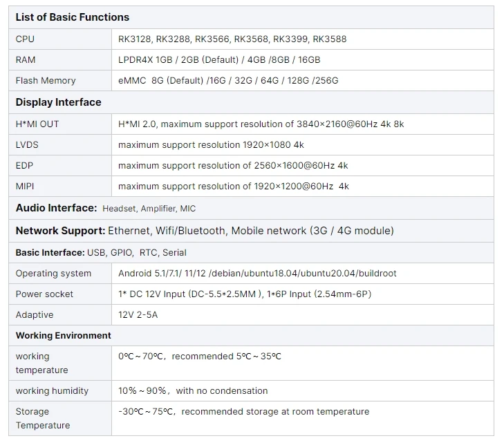This screenshot has height=445, width=504.
Task: Select the working humidity 10%～90% cell
Action: [193, 391]
